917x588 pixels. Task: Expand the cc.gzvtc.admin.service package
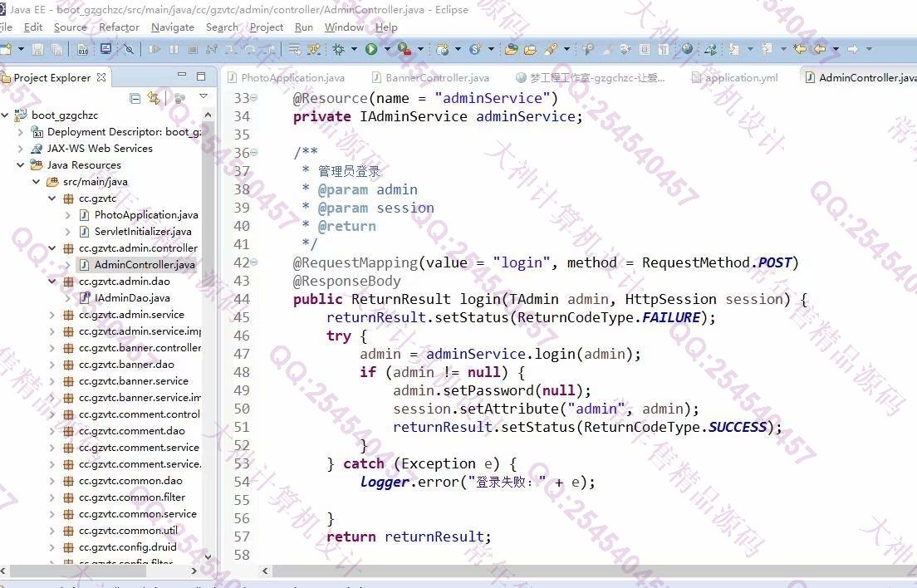tap(52, 315)
